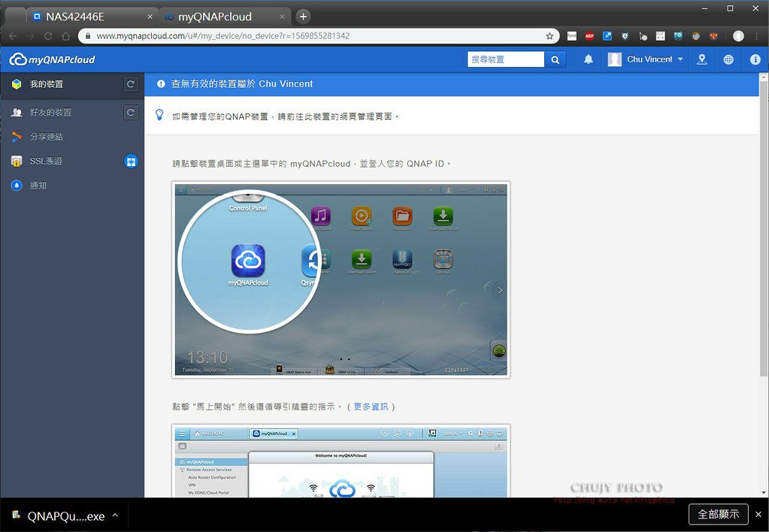Open the Chrome profile avatar
Viewport: 769px width, 532px height.
[738, 36]
